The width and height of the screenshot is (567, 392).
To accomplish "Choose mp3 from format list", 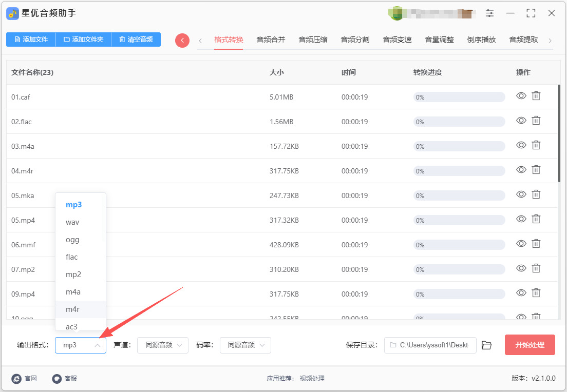I will [x=80, y=205].
